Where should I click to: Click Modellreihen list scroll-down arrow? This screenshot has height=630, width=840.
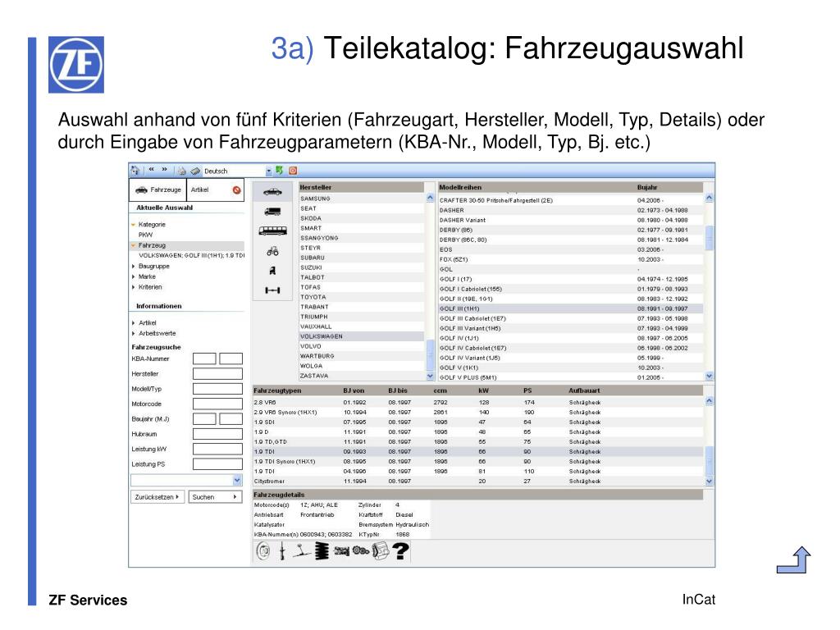710,377
